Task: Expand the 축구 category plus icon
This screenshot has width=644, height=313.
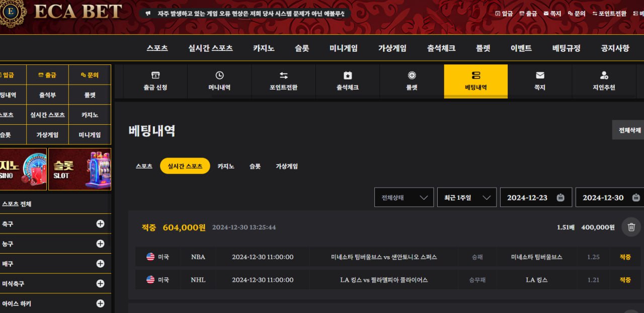Action: 100,224
